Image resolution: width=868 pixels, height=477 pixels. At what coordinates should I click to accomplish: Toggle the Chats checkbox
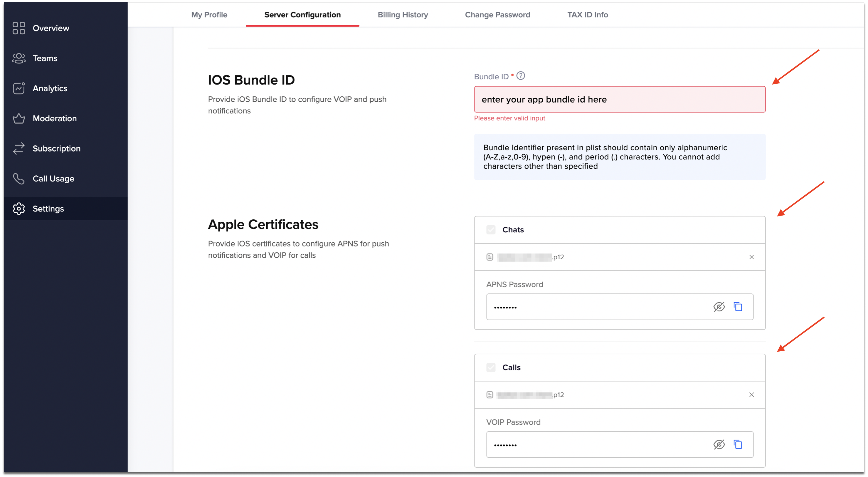pos(491,230)
